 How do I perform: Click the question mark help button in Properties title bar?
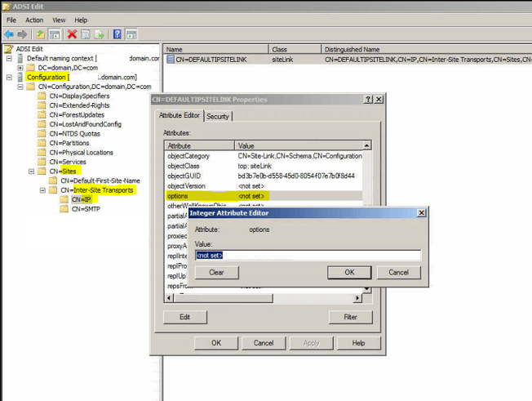click(x=368, y=99)
